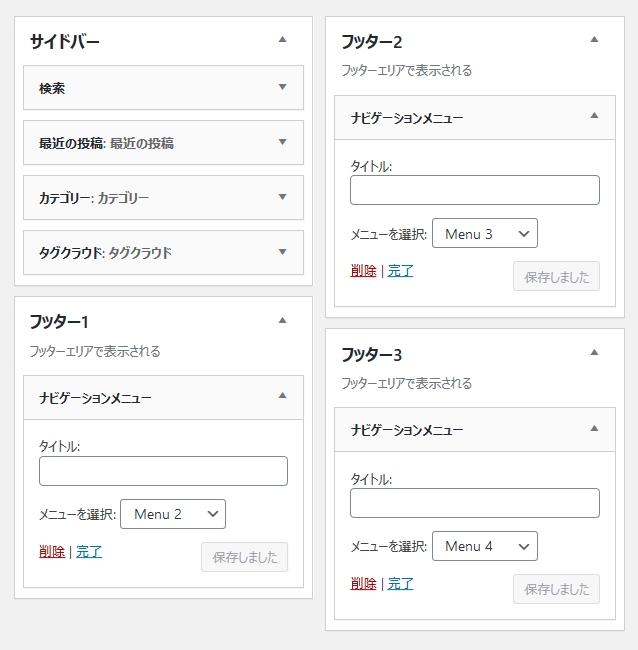Expand the タグクラウド widget
This screenshot has width=638, height=650.
(x=282, y=252)
